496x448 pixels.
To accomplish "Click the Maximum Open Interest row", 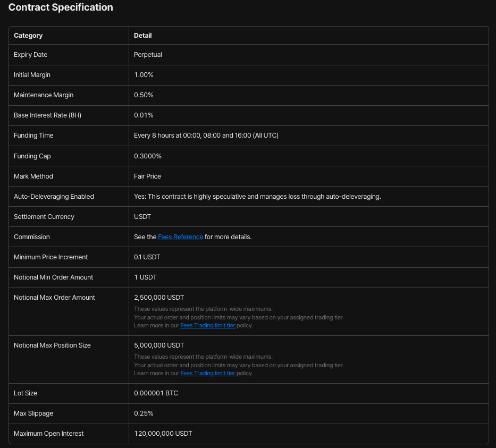I will [48, 434].
